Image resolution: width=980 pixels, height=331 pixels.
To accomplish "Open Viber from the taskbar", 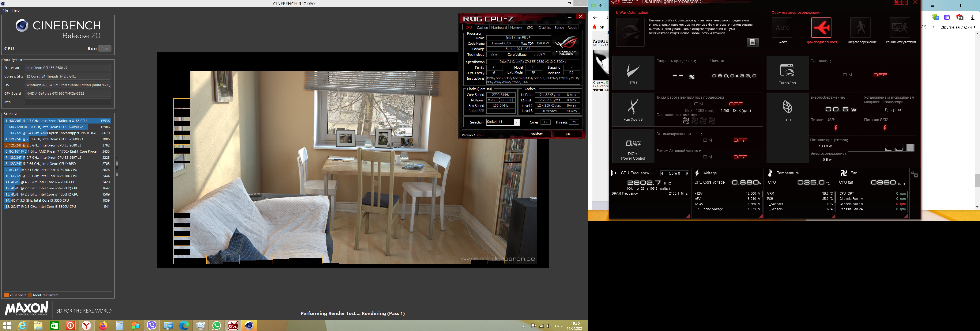I will click(x=152, y=325).
